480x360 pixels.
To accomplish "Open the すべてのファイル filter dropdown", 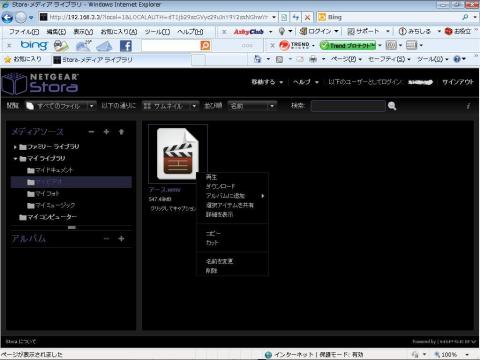I will (61, 106).
